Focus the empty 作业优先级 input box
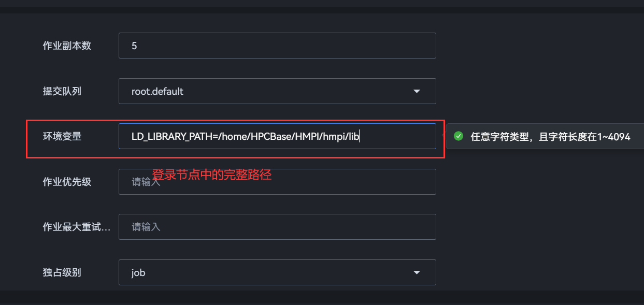The image size is (644, 305). (x=277, y=182)
